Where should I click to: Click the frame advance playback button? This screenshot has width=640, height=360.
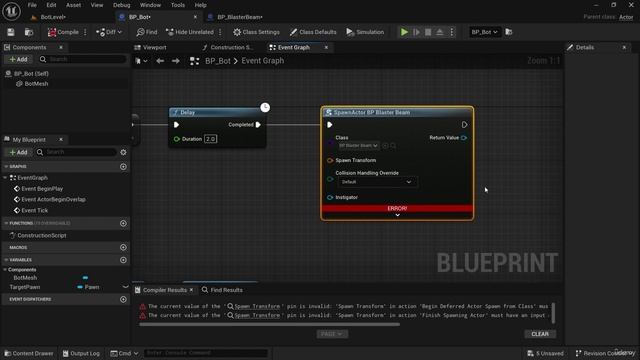click(x=416, y=32)
